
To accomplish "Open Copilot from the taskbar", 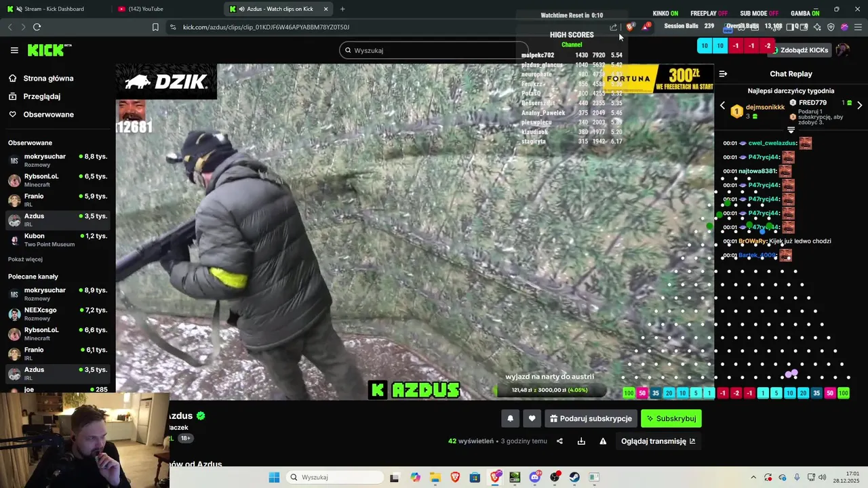I will pos(415,477).
